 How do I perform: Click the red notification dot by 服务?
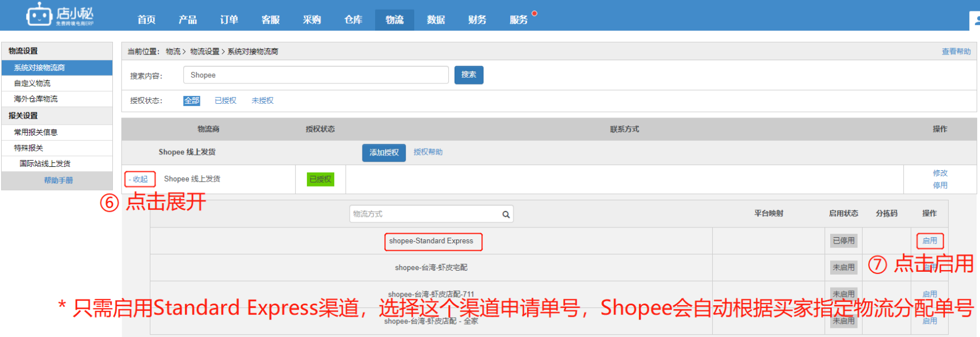pyautogui.click(x=534, y=13)
